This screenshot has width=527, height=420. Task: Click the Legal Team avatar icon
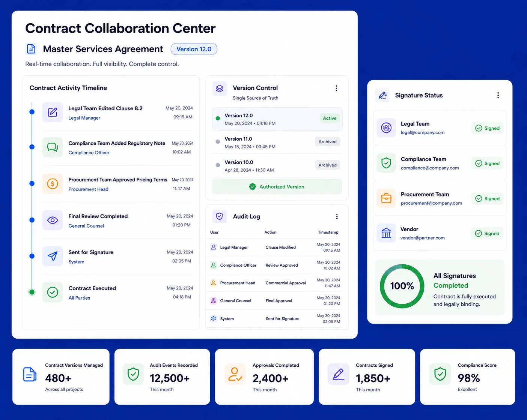pos(386,128)
